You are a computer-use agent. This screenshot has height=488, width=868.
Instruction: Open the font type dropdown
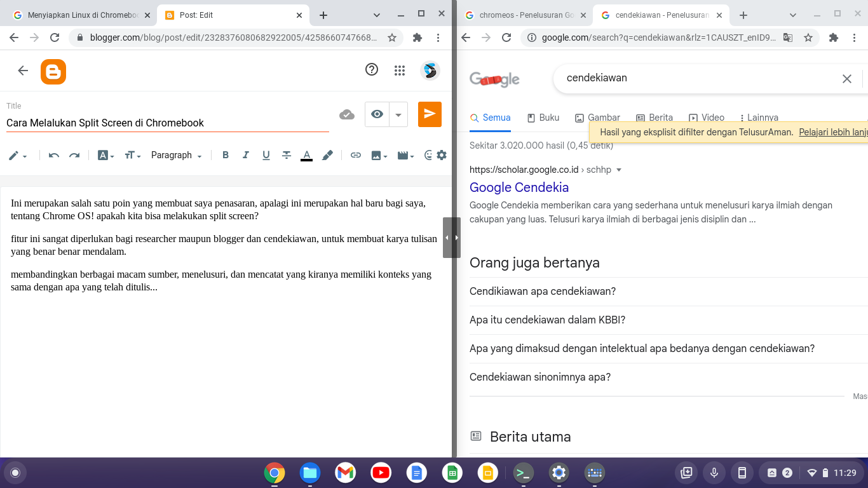[x=105, y=155]
